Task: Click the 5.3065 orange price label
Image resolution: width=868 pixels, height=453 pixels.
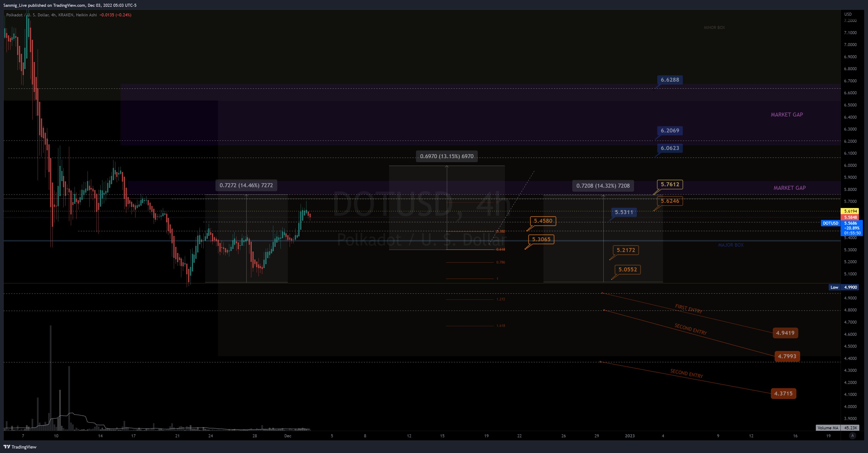Action: [x=541, y=239]
